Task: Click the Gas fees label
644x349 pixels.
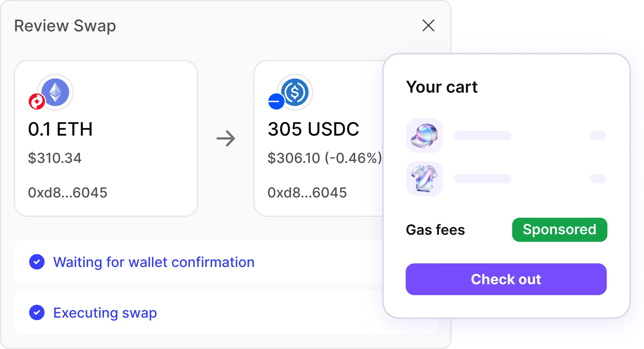Action: click(435, 230)
